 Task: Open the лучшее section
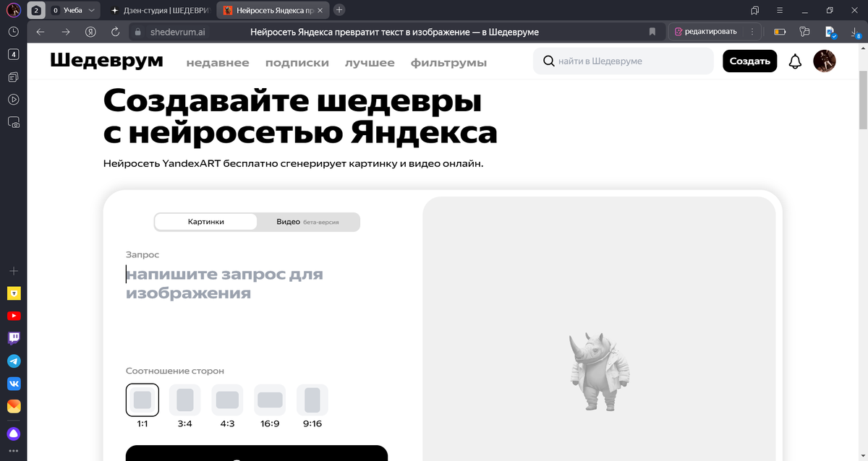pos(370,62)
